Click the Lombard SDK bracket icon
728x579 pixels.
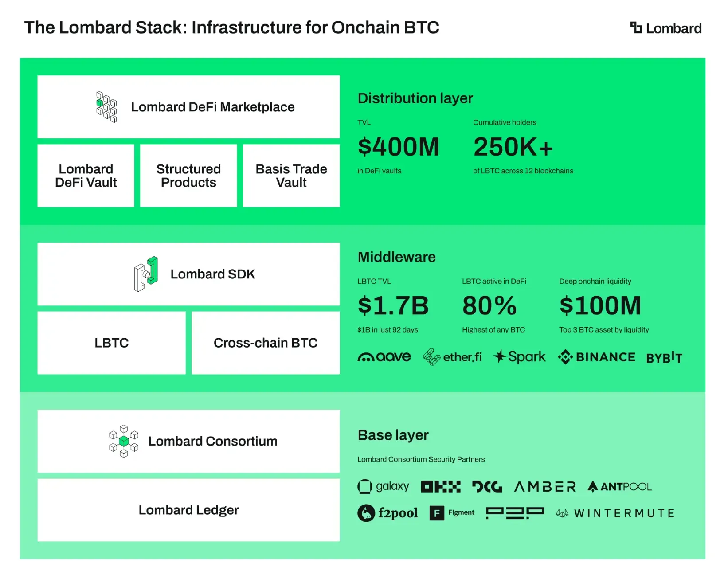click(146, 274)
